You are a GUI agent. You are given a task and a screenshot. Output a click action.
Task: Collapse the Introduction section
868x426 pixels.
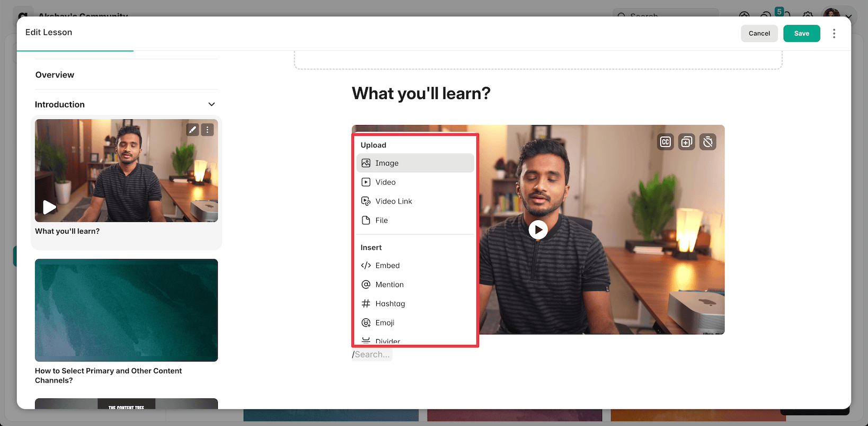pos(211,104)
